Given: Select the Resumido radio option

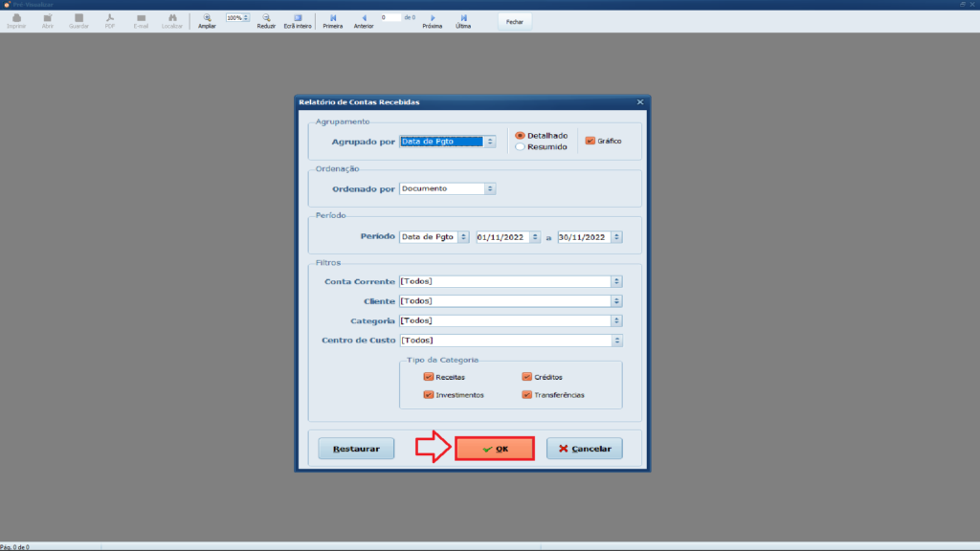Looking at the screenshot, I should point(521,147).
